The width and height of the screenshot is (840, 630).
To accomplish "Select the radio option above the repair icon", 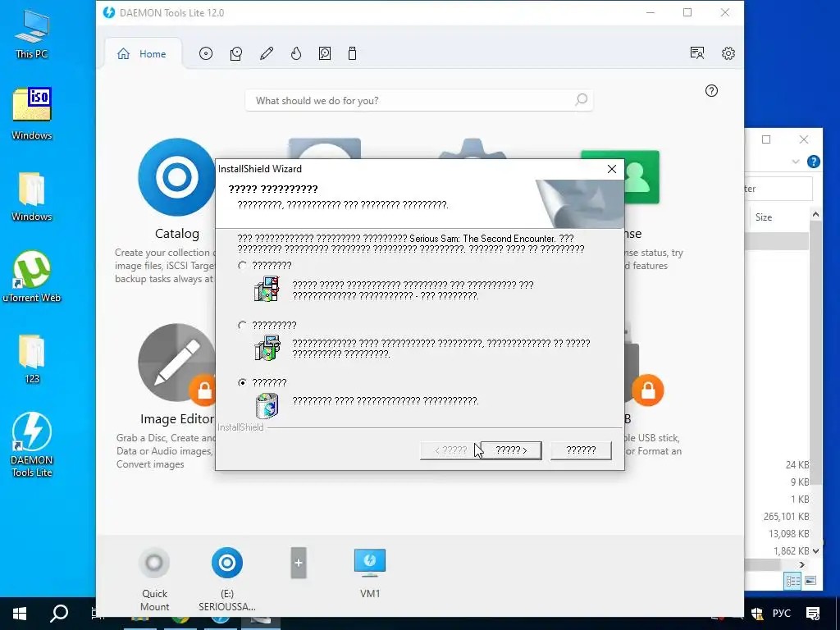I will coord(242,325).
